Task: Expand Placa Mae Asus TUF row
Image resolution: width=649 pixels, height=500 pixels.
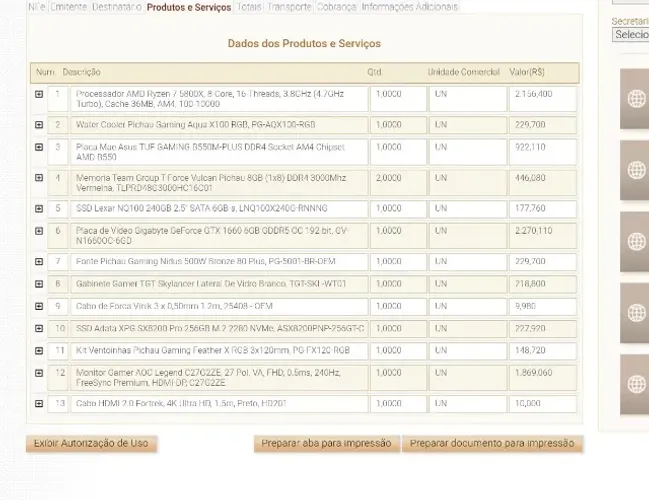Action: 39,147
